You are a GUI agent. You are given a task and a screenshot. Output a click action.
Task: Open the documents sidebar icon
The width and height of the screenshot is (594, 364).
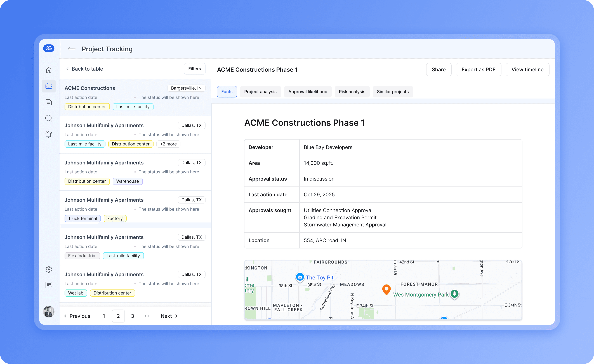pyautogui.click(x=49, y=102)
